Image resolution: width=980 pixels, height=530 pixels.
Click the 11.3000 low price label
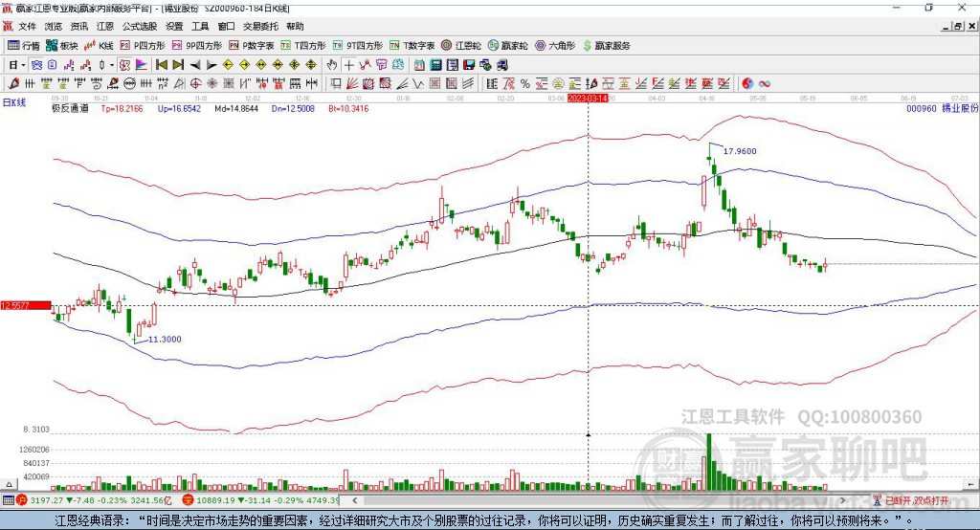click(x=165, y=340)
